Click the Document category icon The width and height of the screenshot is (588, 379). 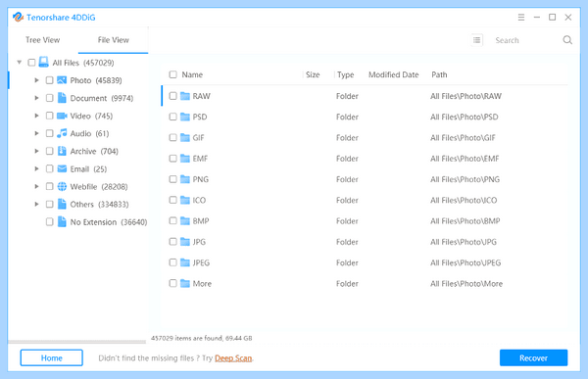[62, 98]
